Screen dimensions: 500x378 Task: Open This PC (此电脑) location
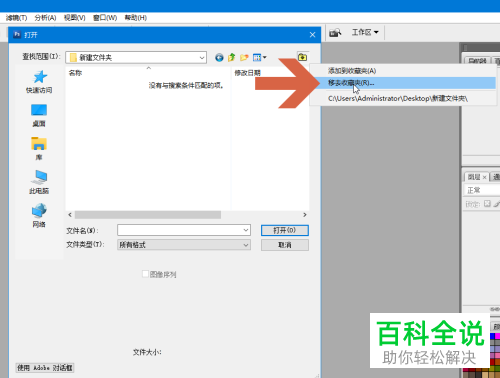click(x=39, y=182)
